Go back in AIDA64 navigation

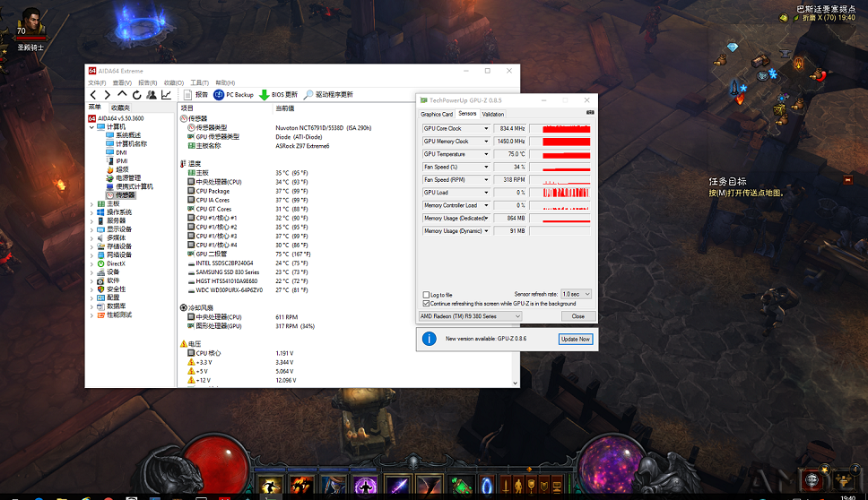(93, 95)
